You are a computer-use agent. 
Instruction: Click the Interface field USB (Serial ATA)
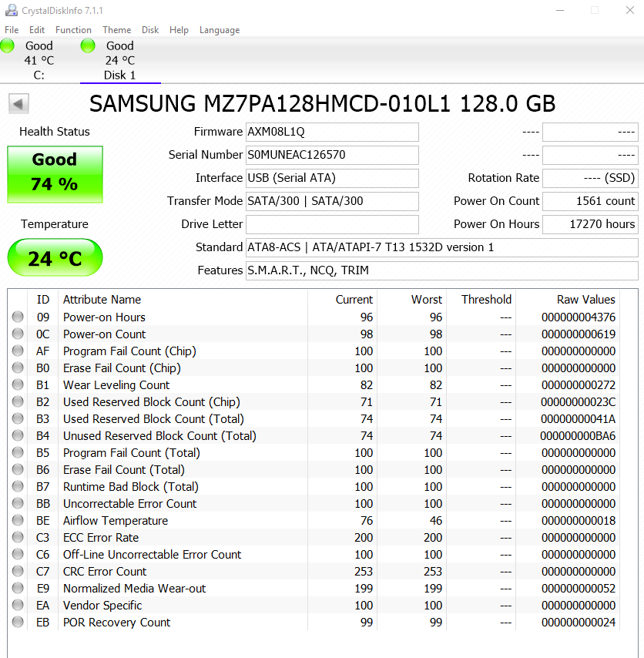(x=332, y=178)
